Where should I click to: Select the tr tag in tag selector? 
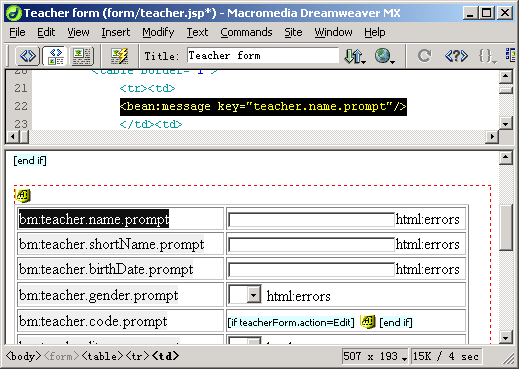point(137,356)
